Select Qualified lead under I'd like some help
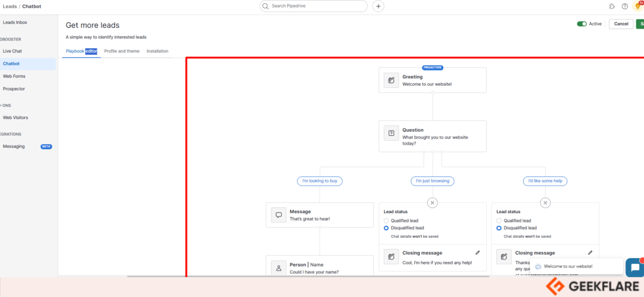This screenshot has width=644, height=297. [x=499, y=221]
